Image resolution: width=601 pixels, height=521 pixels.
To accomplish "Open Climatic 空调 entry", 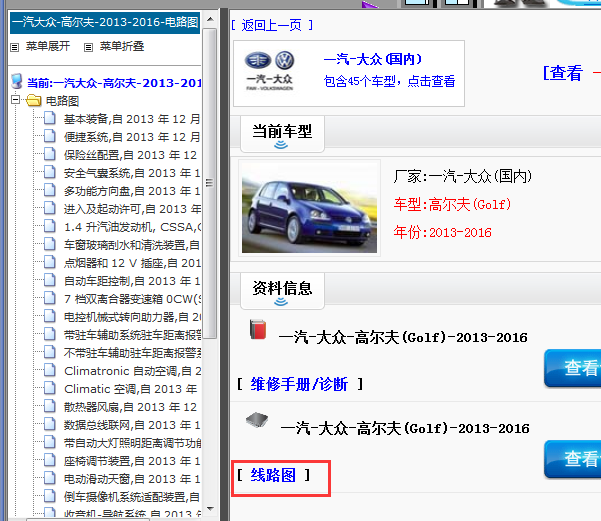I will click(131, 389).
